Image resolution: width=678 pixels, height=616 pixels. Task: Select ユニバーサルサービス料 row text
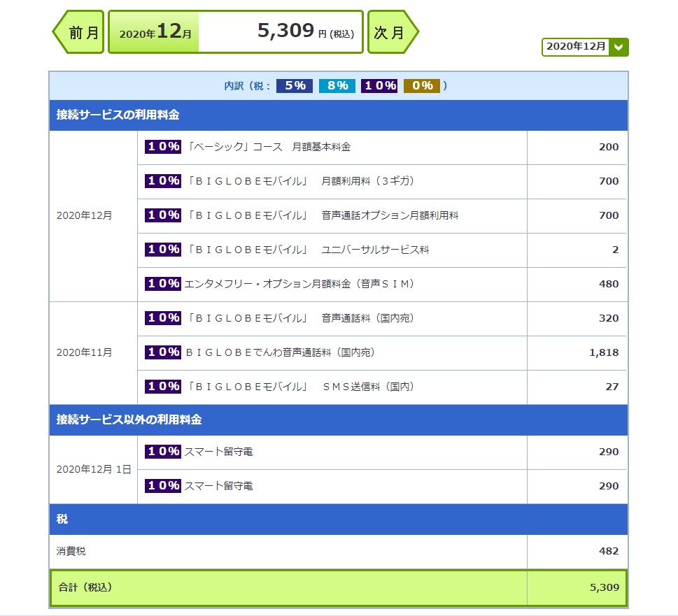[308, 250]
